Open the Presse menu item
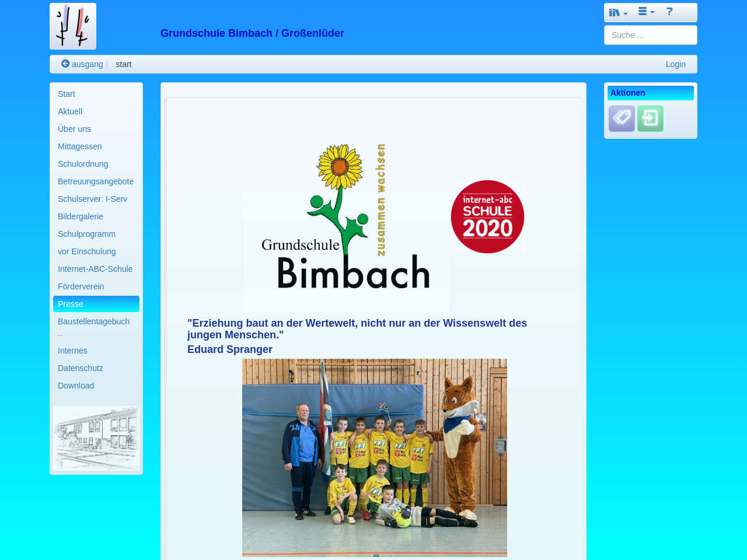 pyautogui.click(x=71, y=304)
